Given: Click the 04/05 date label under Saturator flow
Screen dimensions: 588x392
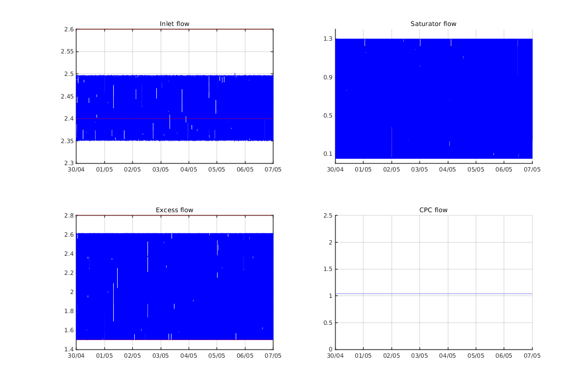Looking at the screenshot, I should click(x=448, y=170).
